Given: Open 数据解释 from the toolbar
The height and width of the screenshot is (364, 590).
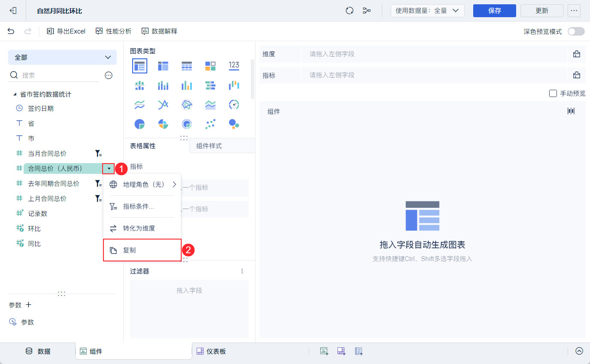Looking at the screenshot, I should [159, 31].
